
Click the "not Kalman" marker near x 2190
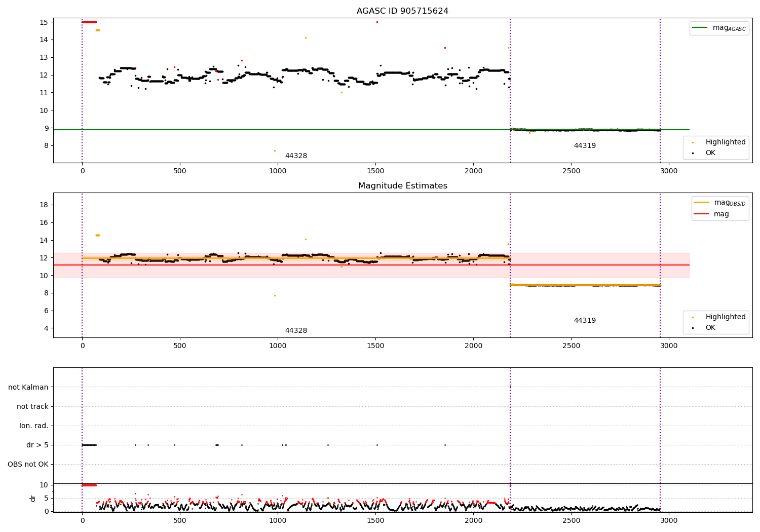[x=510, y=387]
